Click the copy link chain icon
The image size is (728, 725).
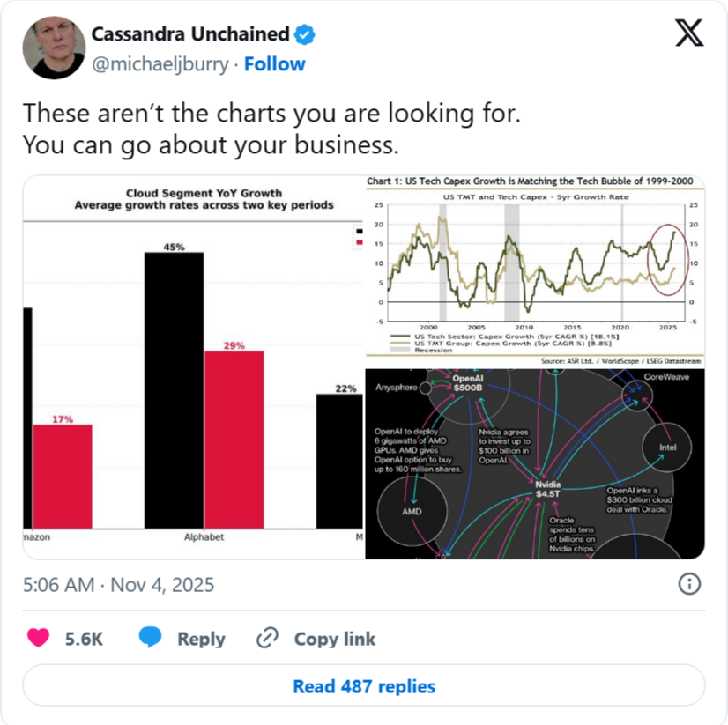click(x=267, y=638)
